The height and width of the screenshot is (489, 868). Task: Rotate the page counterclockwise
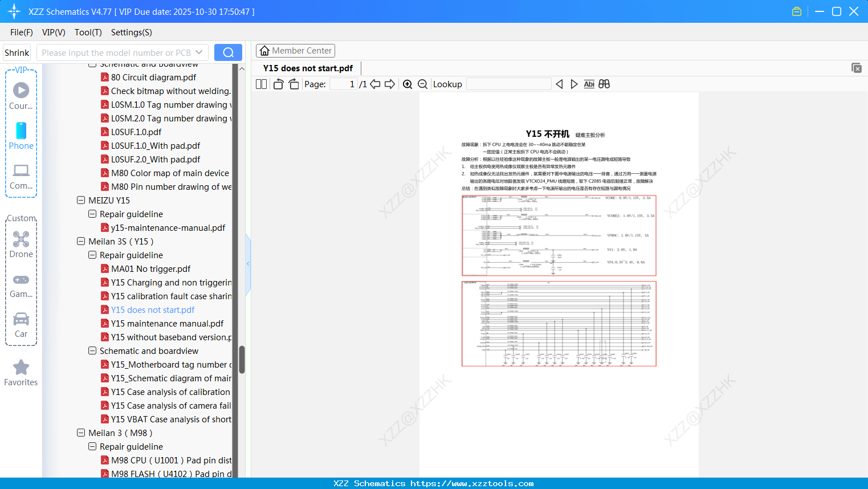(278, 84)
